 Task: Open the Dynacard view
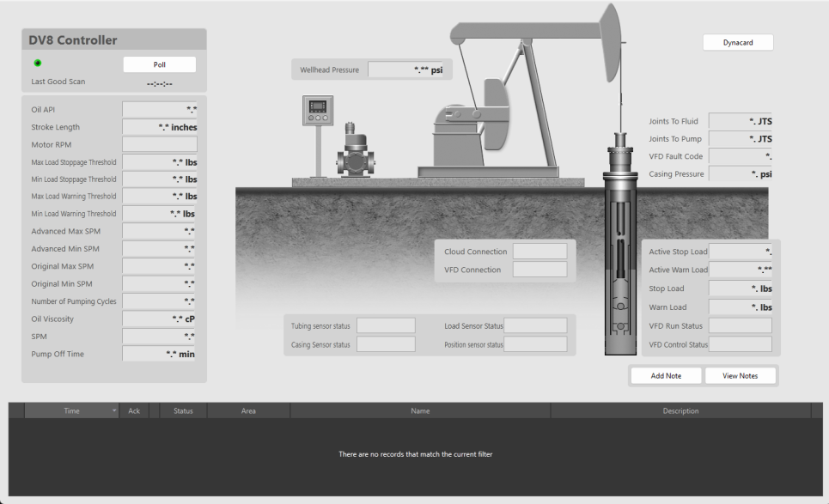(x=737, y=42)
